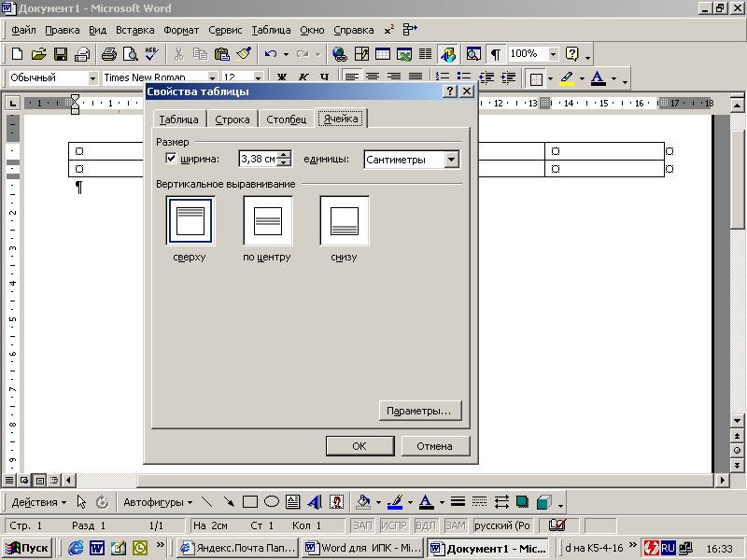Enable numbered list formatting
Screen dimensions: 747x560
(443, 77)
